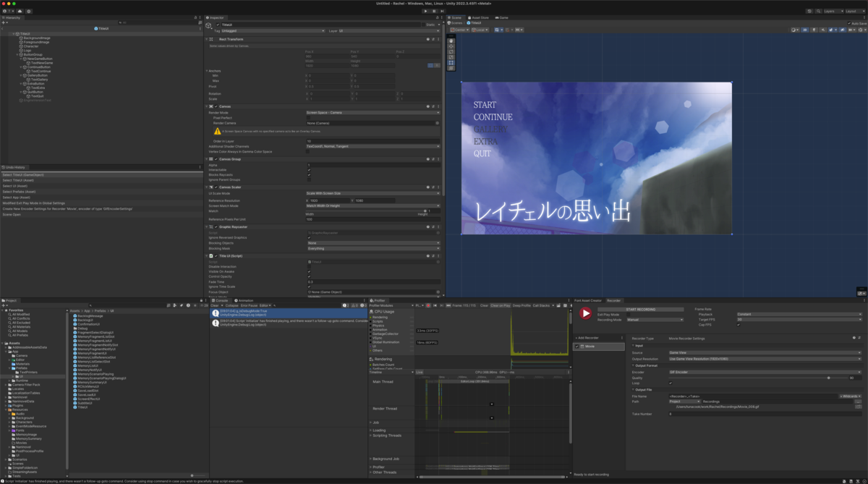The width and height of the screenshot is (868, 484).
Task: Uncheck the Interactable checkbox
Action: point(309,170)
